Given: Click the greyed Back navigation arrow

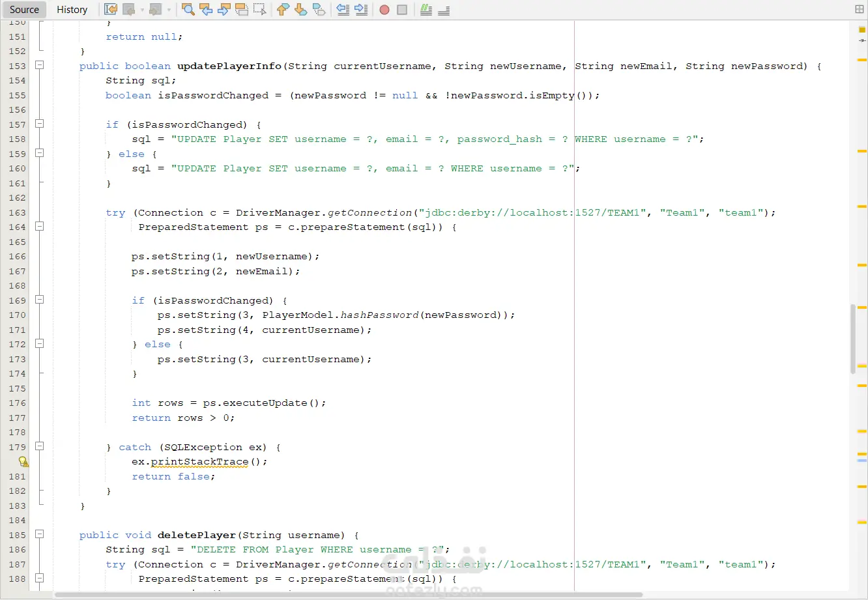Looking at the screenshot, I should pyautogui.click(x=129, y=10).
